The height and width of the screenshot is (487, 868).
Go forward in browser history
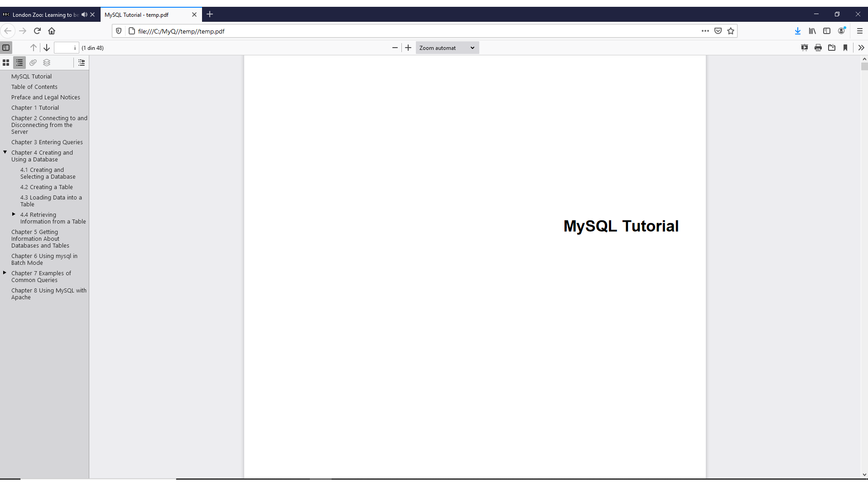click(x=23, y=31)
